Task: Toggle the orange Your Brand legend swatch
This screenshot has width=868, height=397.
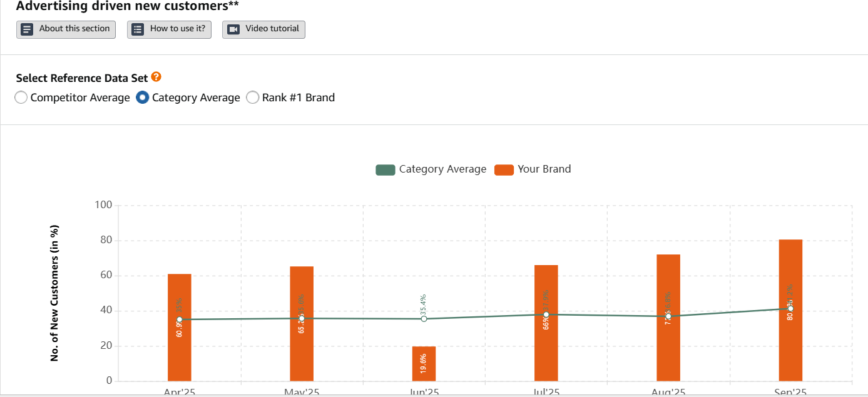Action: coord(504,169)
